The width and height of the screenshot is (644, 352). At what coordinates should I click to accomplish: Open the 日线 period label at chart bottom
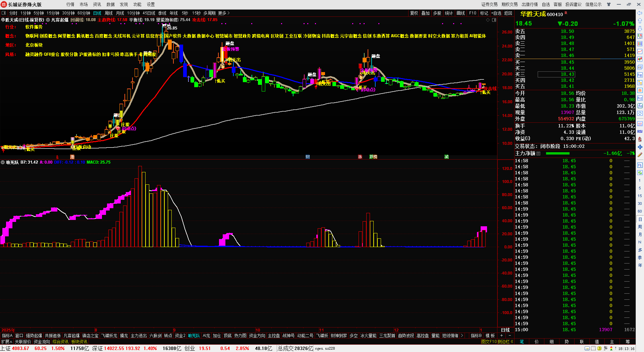tap(505, 330)
